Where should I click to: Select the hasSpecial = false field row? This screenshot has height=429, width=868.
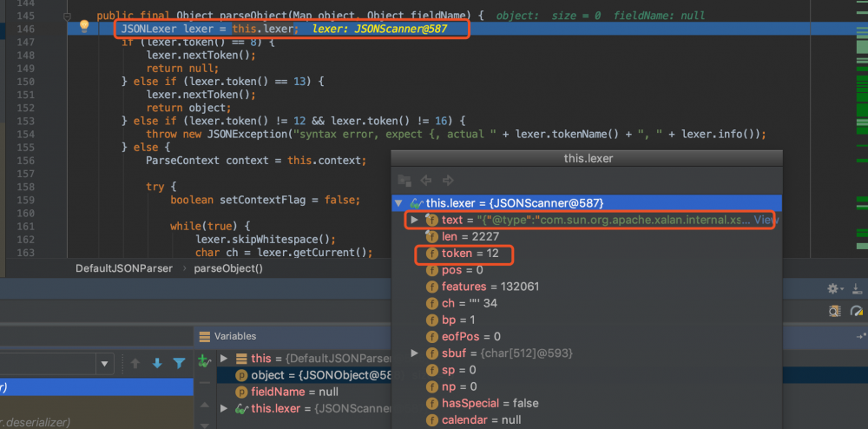click(586, 403)
